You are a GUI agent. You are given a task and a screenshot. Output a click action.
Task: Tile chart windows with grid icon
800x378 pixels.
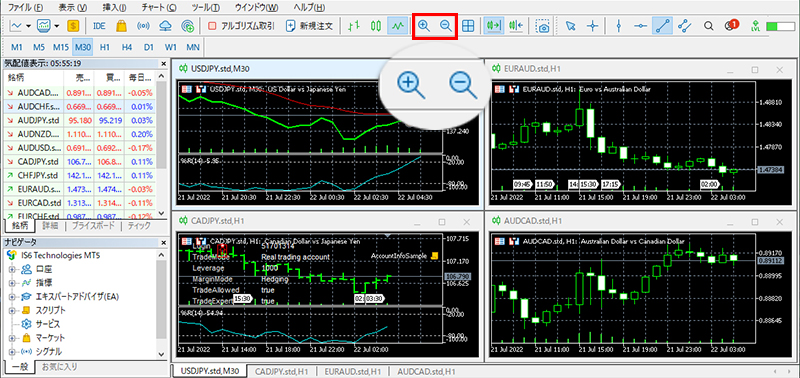click(468, 26)
